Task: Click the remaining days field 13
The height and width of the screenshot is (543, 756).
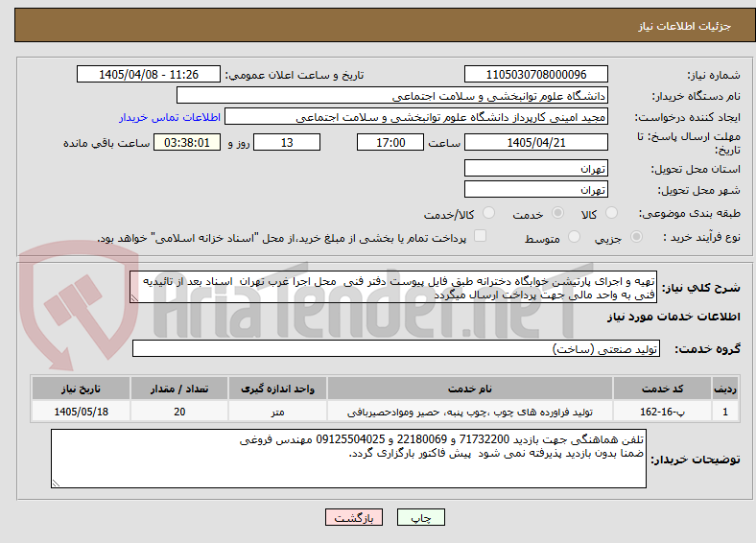Action: point(287,142)
